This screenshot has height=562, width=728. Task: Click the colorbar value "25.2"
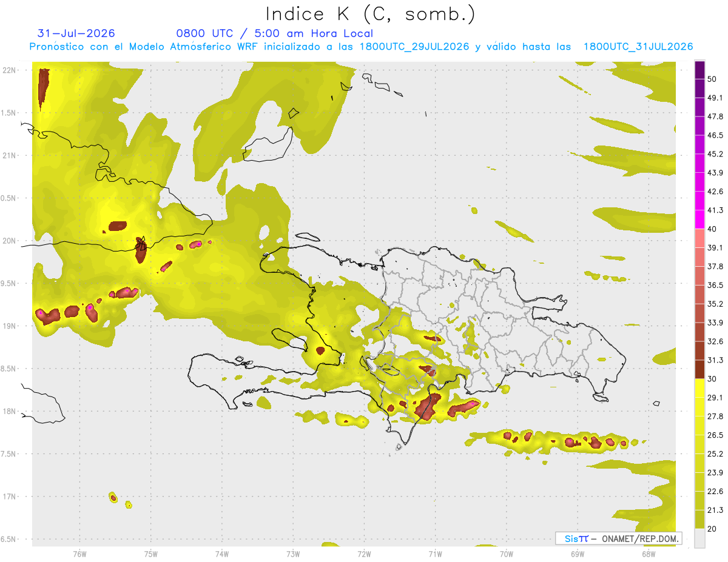tap(715, 454)
